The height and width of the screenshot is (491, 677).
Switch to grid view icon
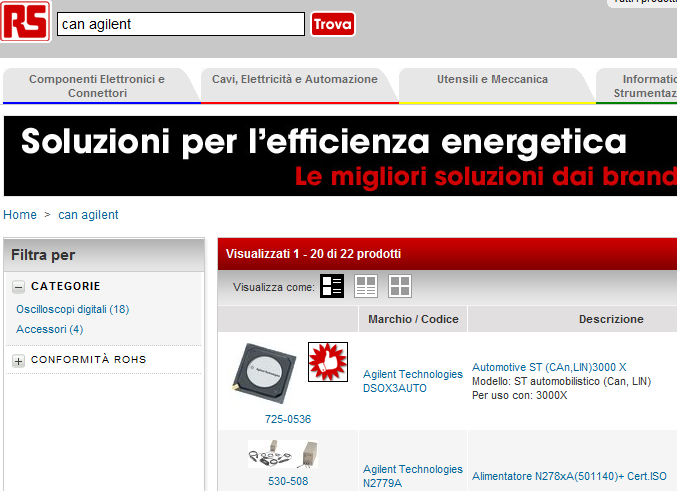point(400,286)
